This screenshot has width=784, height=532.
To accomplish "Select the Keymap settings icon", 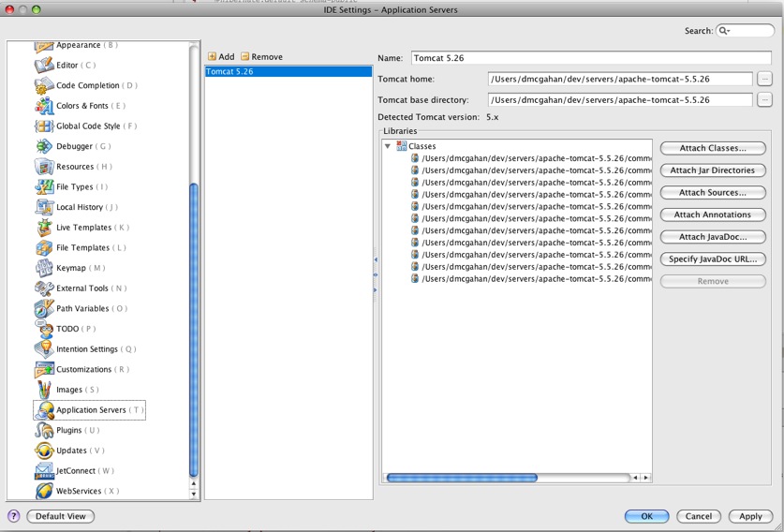I will [x=44, y=268].
